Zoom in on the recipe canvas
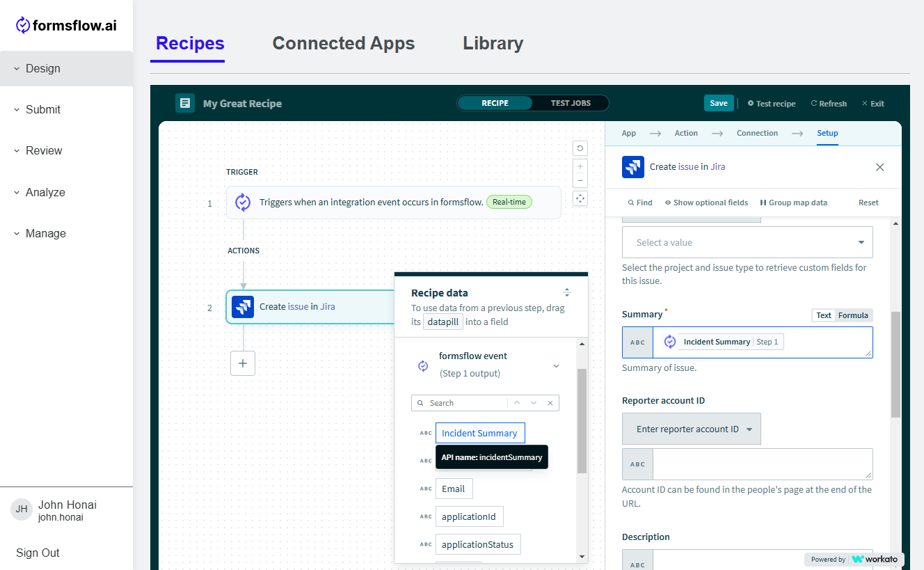 [x=580, y=166]
